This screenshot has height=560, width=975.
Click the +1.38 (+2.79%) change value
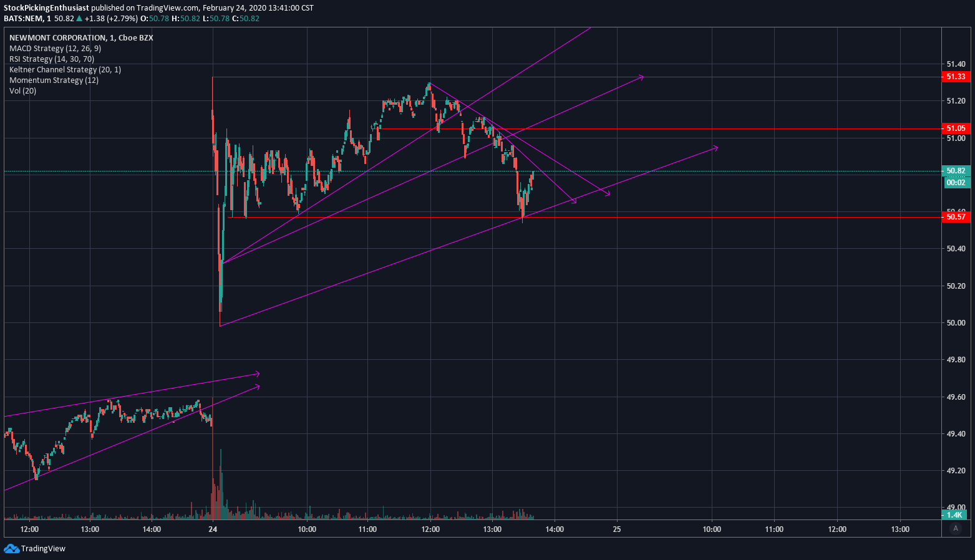click(112, 19)
